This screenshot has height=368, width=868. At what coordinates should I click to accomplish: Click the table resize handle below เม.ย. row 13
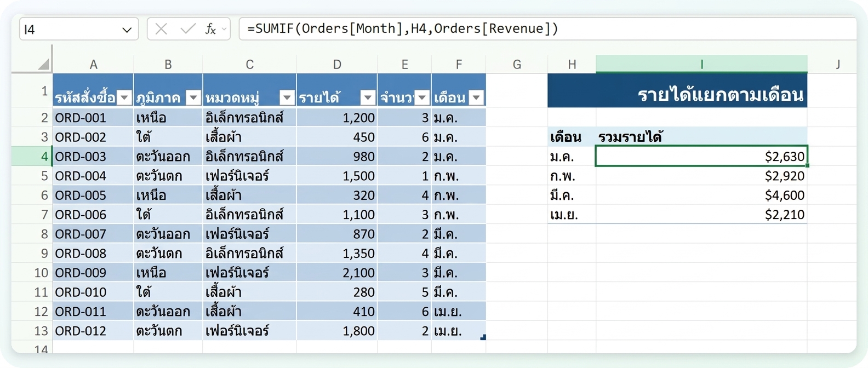click(483, 337)
